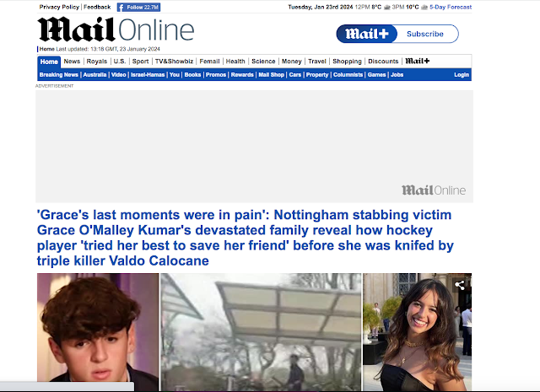
Task: Open the Israel-Hamas sub-menu link
Action: tap(148, 75)
